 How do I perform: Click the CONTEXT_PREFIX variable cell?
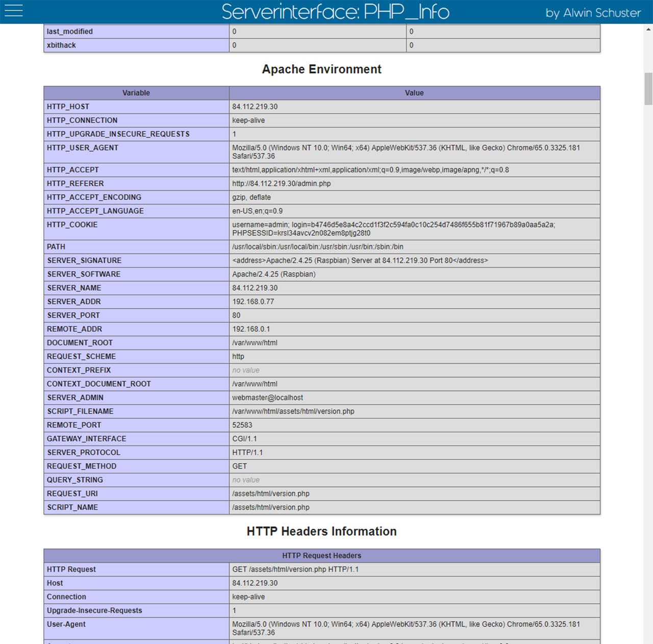pyautogui.click(x=136, y=370)
